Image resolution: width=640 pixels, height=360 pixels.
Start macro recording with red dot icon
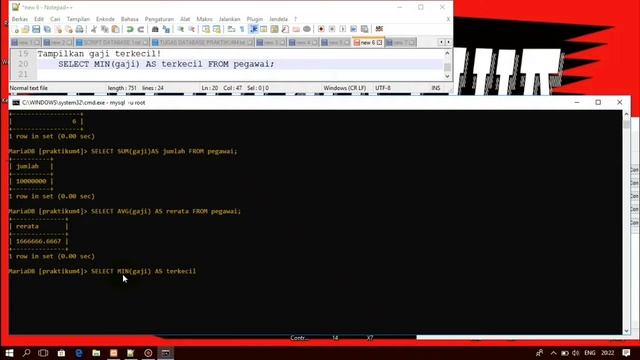pyautogui.click(x=321, y=29)
